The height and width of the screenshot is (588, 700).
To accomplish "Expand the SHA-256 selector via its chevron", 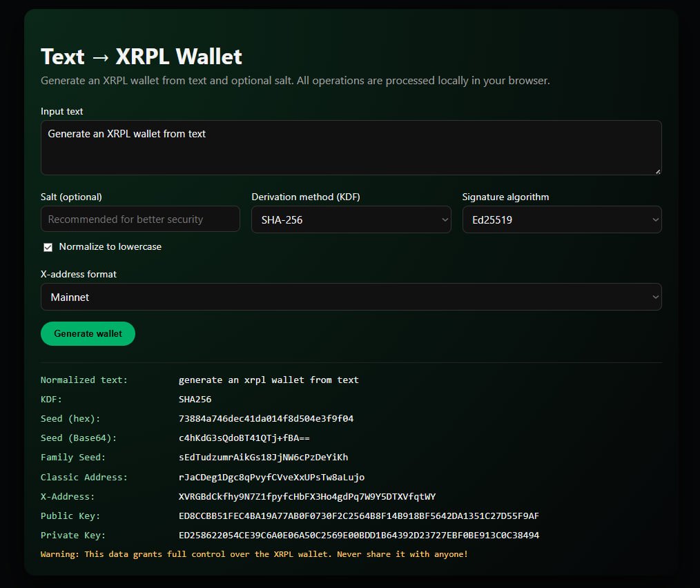I will pos(445,219).
